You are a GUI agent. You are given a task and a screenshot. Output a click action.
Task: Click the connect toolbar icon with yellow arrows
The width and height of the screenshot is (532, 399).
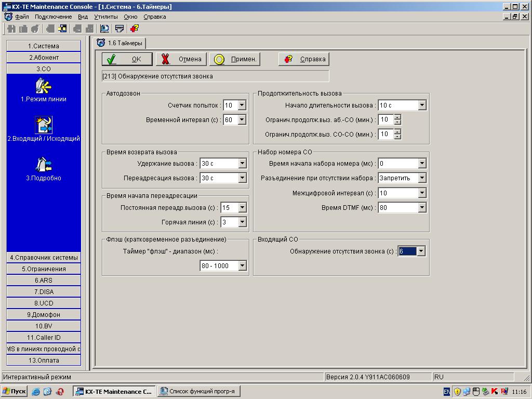tap(62, 29)
